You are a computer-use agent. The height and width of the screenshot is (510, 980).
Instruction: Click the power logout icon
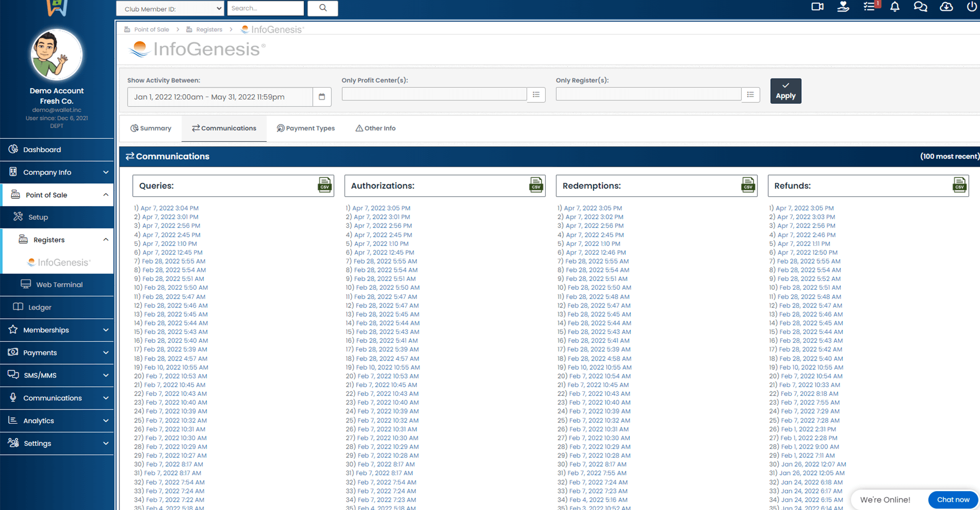971,7
